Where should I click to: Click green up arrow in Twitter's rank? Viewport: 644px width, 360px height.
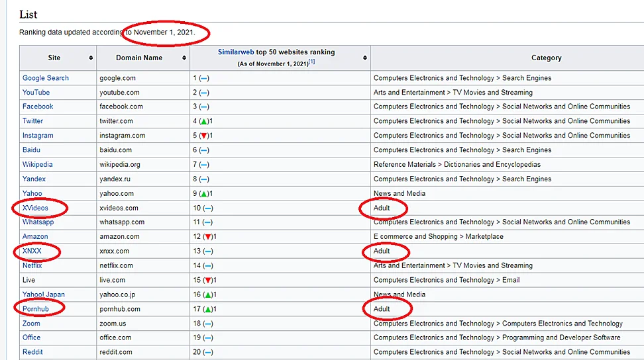coord(203,121)
